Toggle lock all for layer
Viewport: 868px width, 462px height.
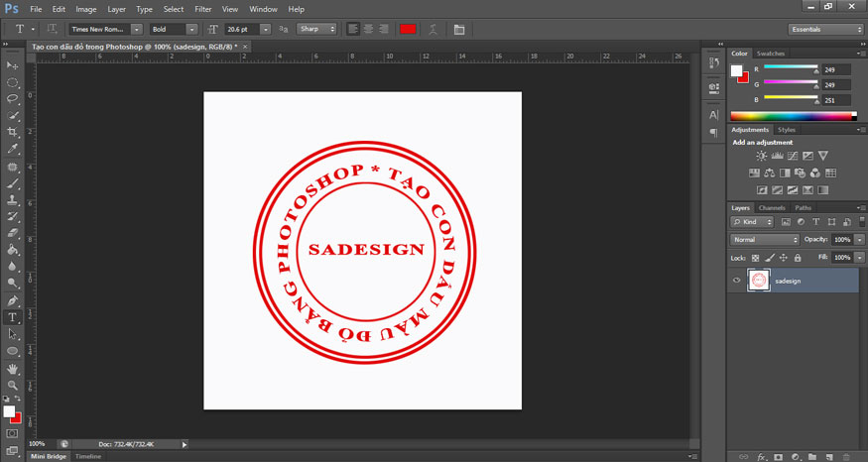798,258
